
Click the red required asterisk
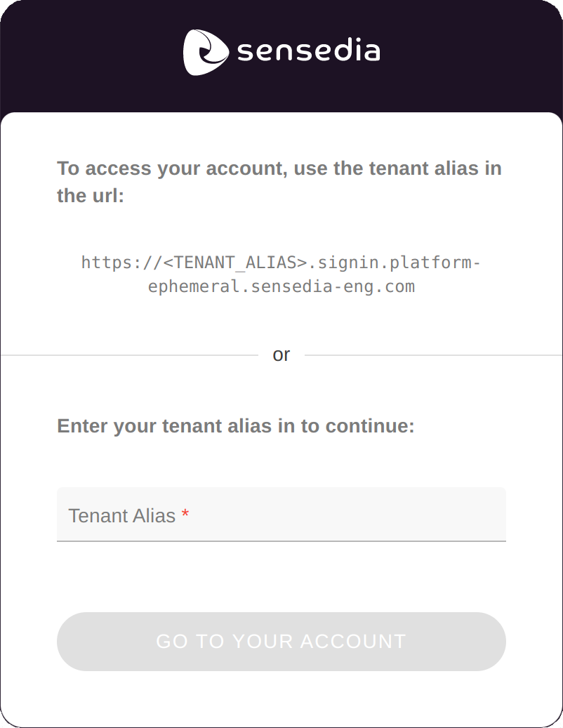pos(185,514)
